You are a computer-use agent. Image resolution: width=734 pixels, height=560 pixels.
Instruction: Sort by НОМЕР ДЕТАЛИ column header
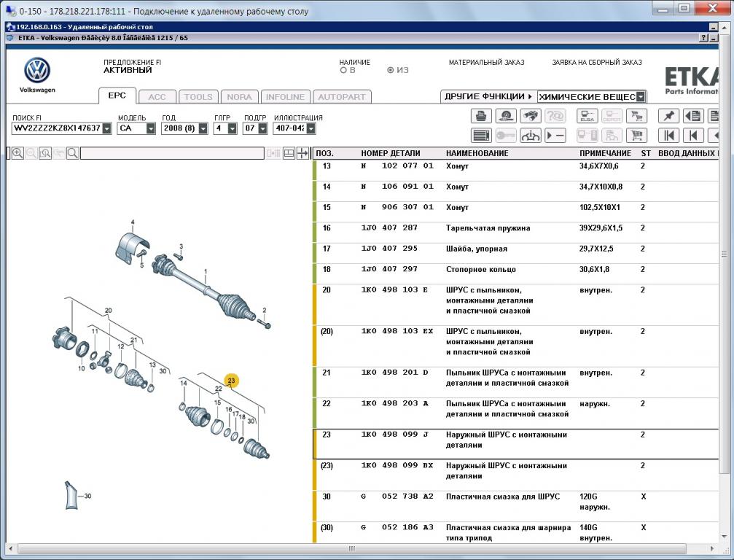point(391,153)
